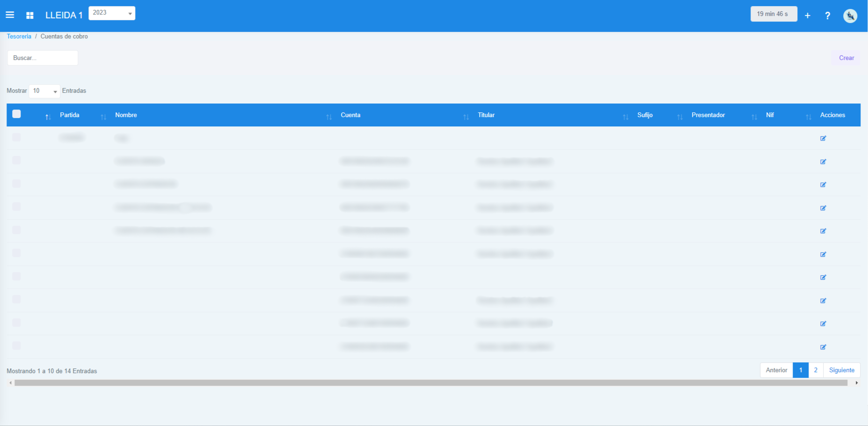Open the 2023 year dropdown
The height and width of the screenshot is (426, 868).
[x=112, y=13]
